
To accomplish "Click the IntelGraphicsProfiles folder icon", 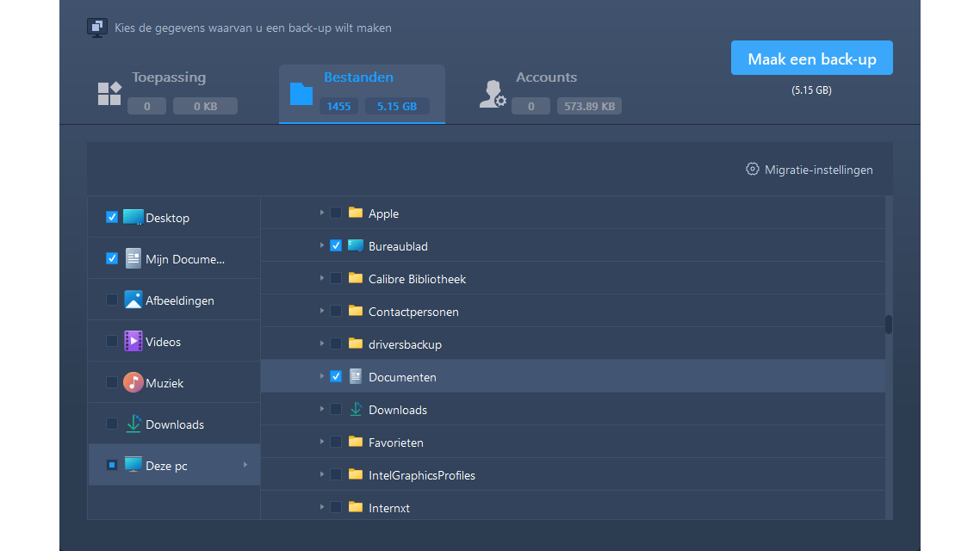I will 356,474.
